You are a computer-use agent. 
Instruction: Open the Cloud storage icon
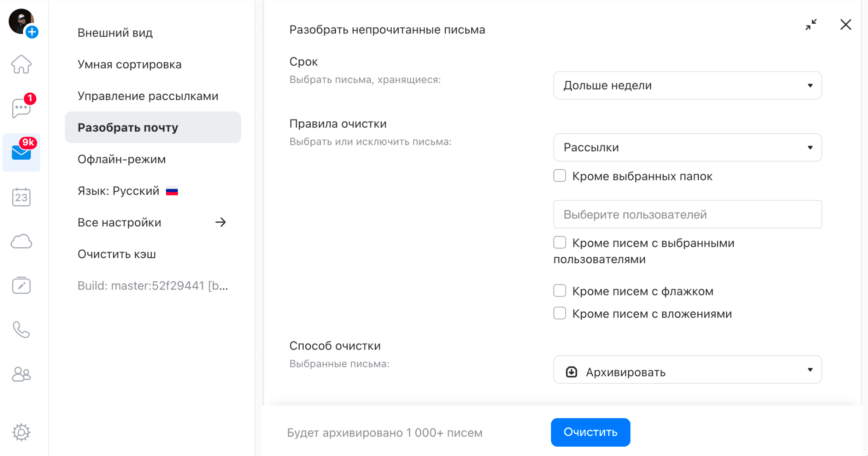[21, 242]
